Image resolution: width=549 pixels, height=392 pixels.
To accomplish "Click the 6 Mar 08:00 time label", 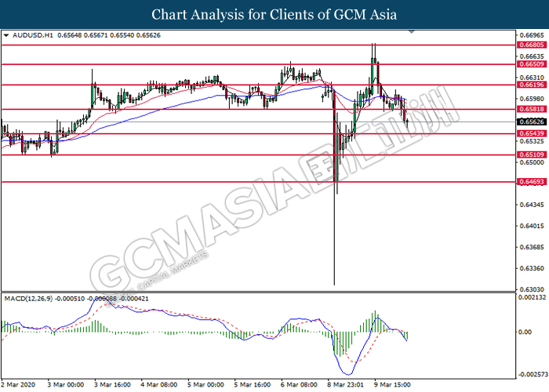I will (299, 384).
